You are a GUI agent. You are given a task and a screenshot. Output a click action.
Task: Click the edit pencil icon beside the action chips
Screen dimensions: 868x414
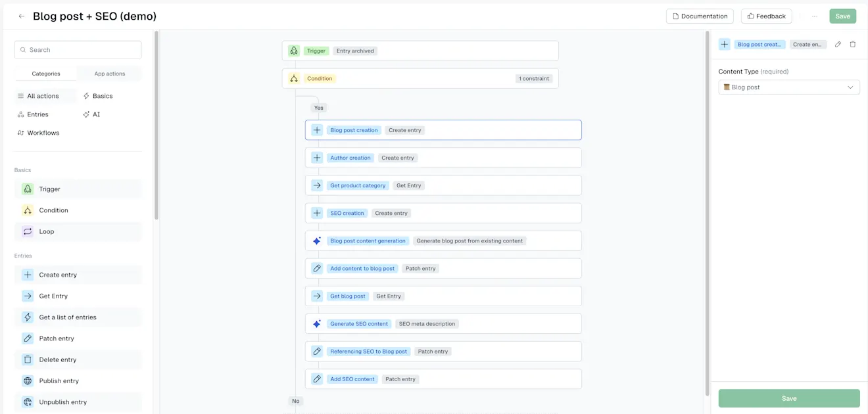click(838, 43)
